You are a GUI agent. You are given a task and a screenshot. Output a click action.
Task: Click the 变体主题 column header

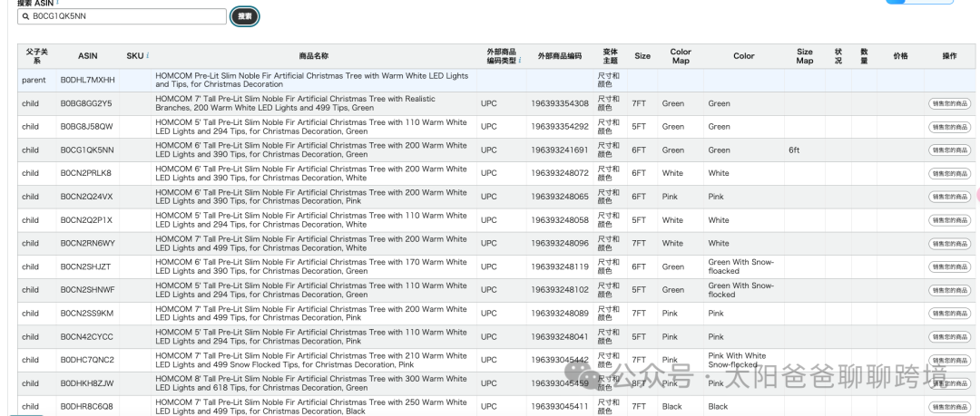(611, 56)
